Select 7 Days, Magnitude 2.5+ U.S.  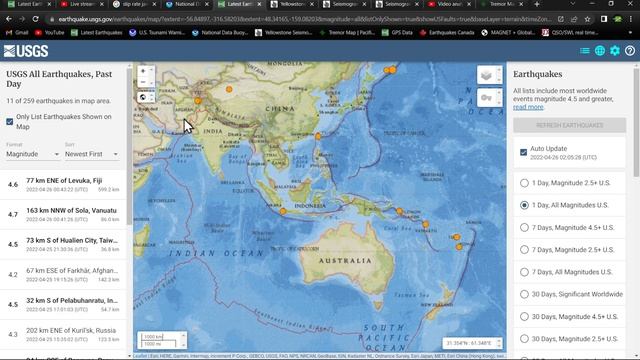coord(524,249)
